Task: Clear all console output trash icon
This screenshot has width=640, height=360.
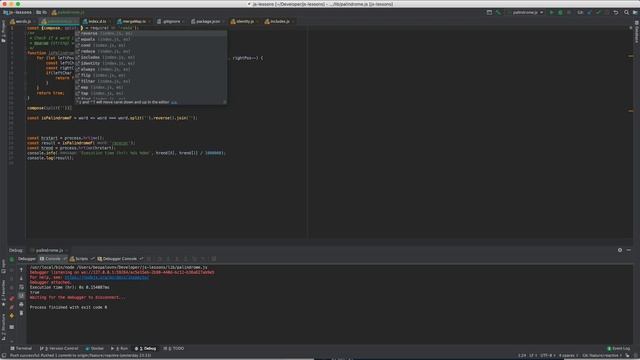Action: point(21,313)
